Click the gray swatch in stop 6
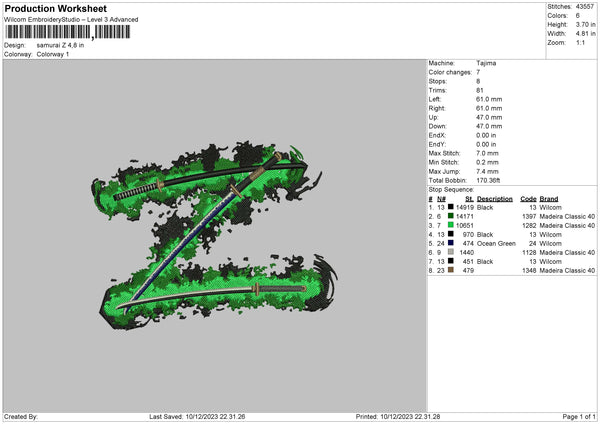This screenshot has height=424, width=600. 452,252
